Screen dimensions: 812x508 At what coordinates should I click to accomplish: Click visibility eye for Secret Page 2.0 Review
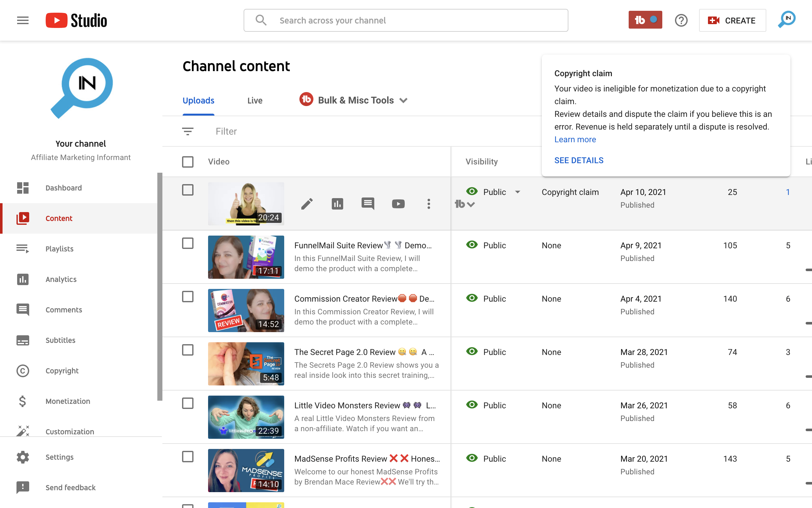(472, 351)
